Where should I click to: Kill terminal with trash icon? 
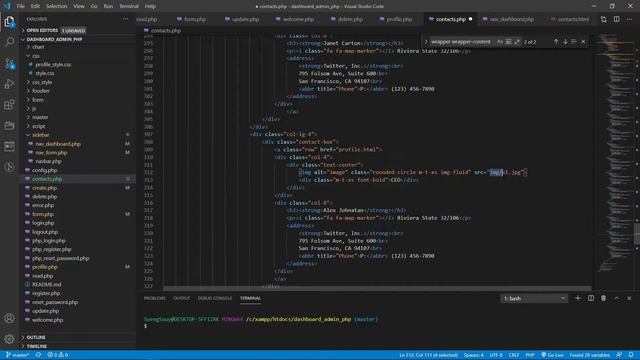603,298
